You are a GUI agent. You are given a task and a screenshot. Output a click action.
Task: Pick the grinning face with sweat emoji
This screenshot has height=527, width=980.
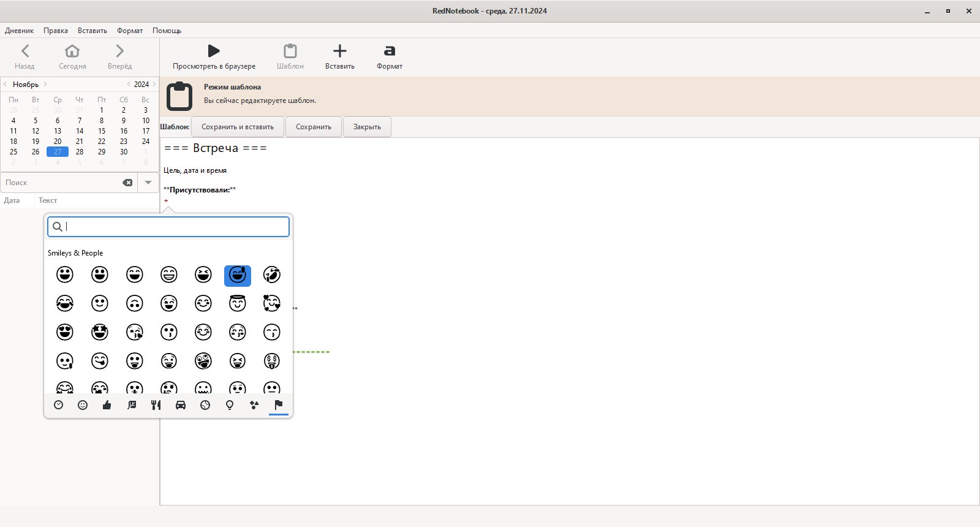coord(238,275)
